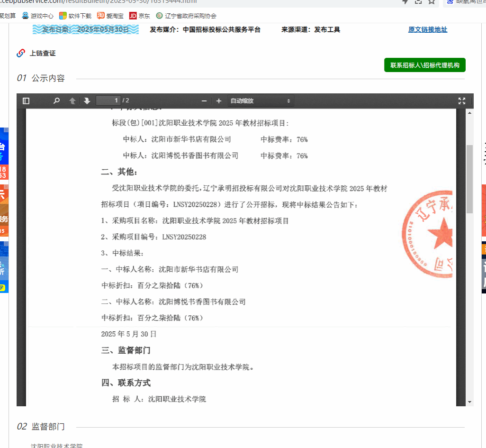This screenshot has height=448, width=486.
Task: Click the lightning bolt icon in address bar
Action: coord(405,2)
